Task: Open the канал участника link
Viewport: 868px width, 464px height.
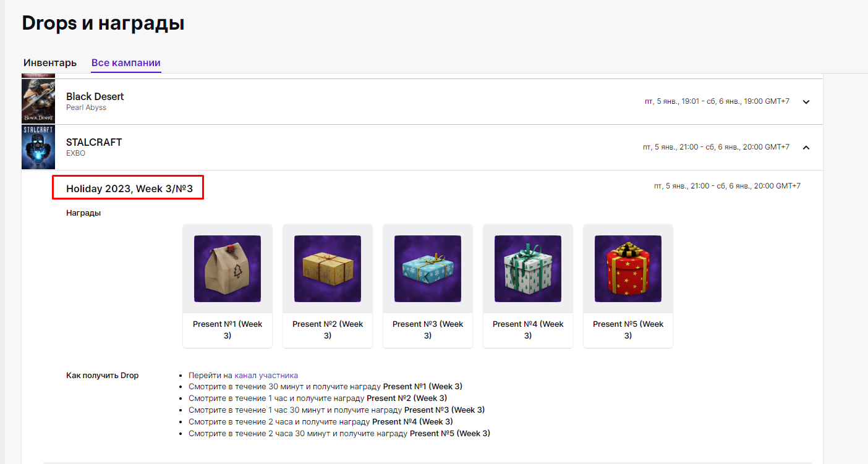Action: (x=266, y=375)
